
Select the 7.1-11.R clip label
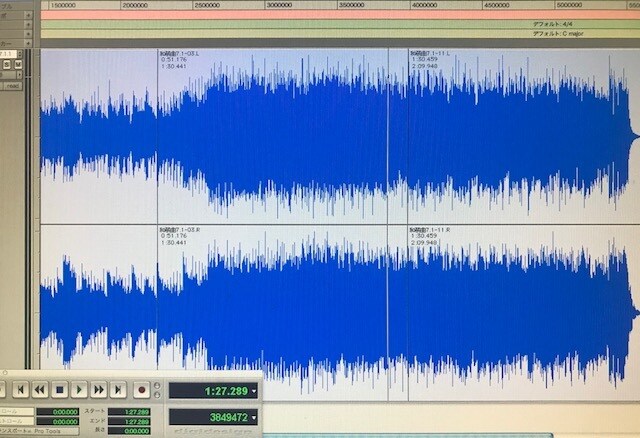(x=430, y=230)
